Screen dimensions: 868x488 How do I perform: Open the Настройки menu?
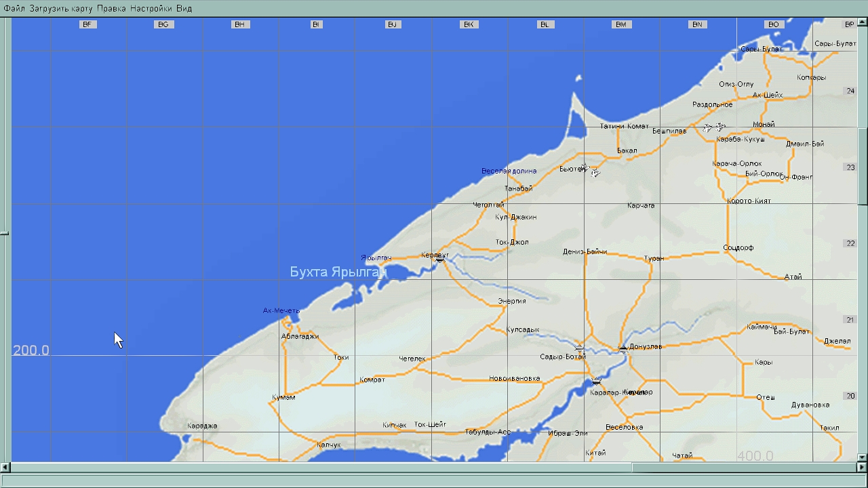(151, 8)
